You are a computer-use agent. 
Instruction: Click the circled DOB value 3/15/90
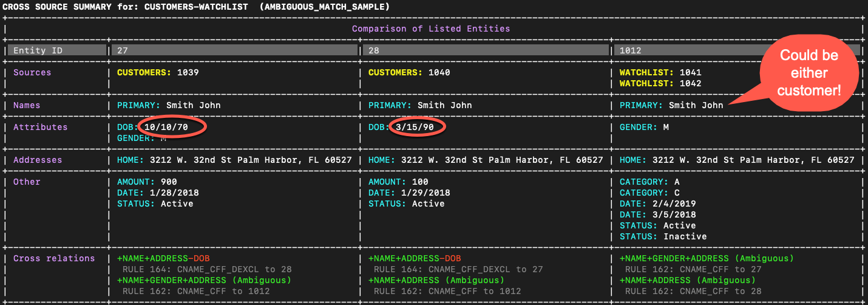pos(415,127)
